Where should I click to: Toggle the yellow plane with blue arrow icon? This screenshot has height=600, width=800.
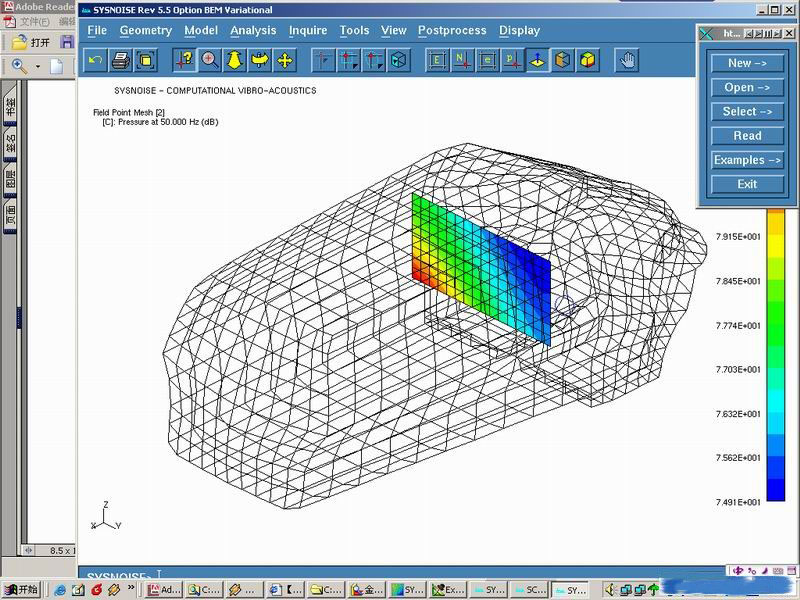click(x=537, y=60)
